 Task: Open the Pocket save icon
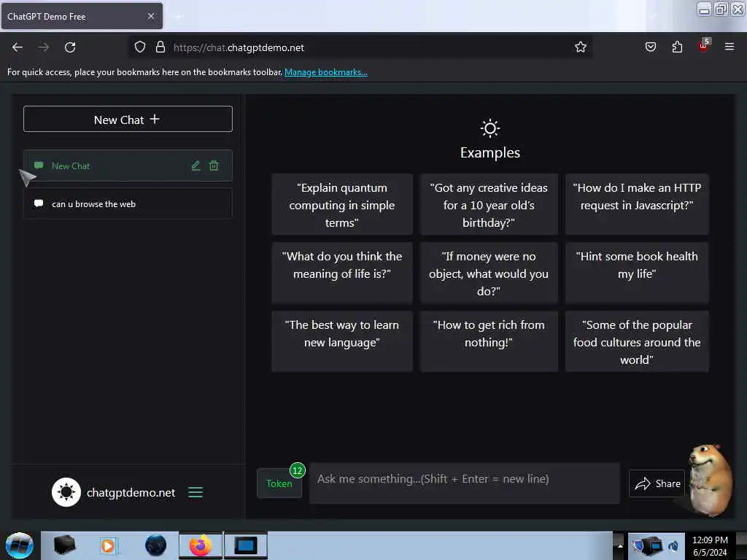point(650,47)
